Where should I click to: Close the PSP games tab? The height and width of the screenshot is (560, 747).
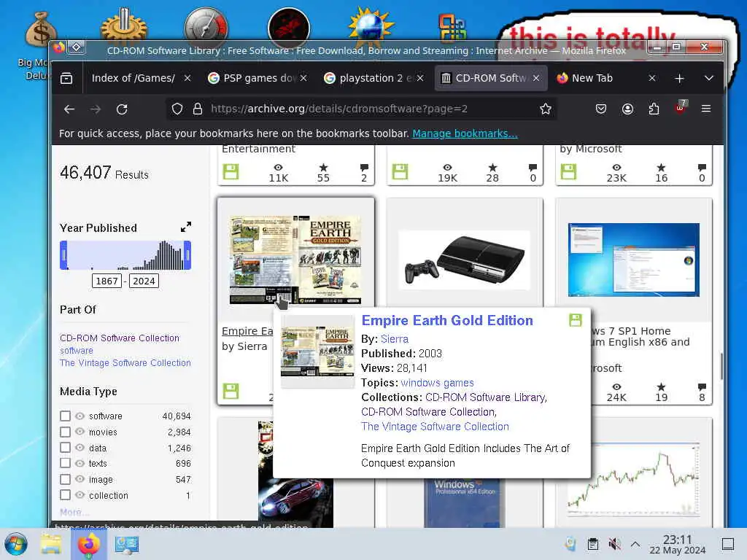pyautogui.click(x=303, y=78)
